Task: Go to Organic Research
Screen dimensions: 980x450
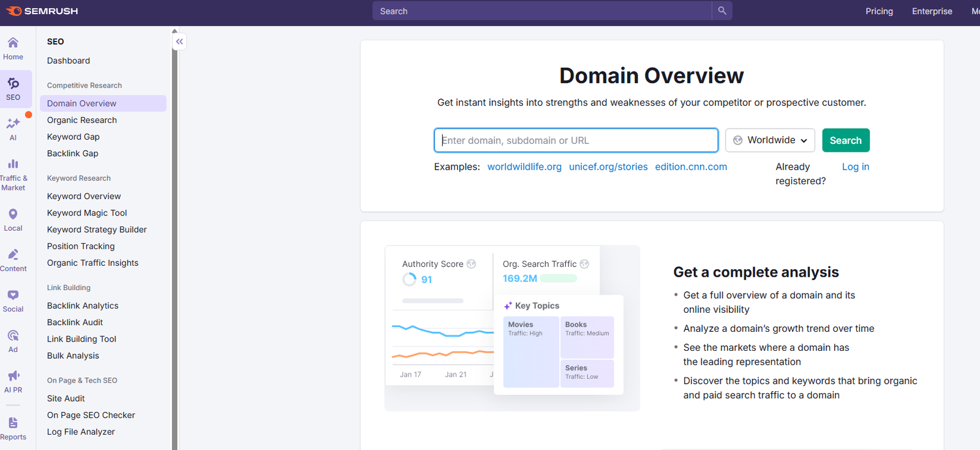Action: coord(82,120)
